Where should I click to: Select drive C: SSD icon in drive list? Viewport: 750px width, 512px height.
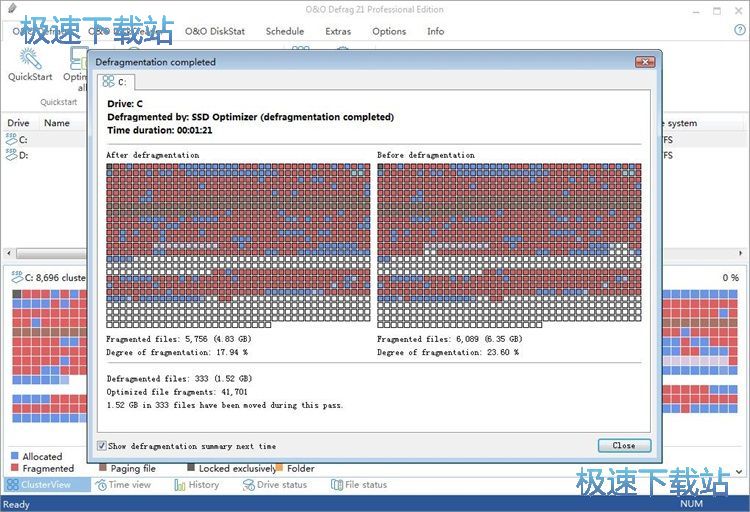11,139
